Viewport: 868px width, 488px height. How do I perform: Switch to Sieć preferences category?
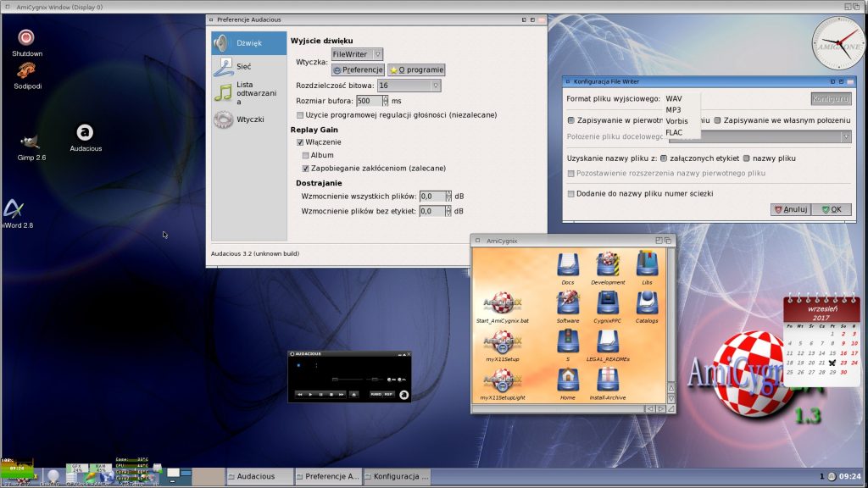pos(248,66)
